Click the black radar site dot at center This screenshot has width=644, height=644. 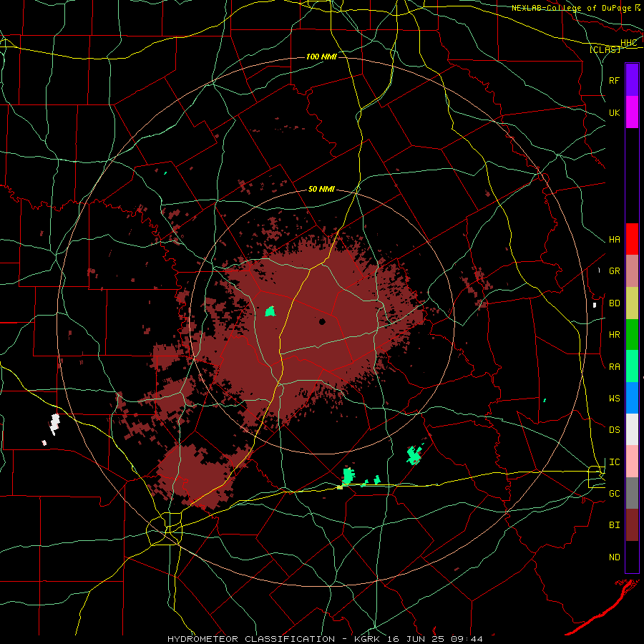tap(322, 321)
